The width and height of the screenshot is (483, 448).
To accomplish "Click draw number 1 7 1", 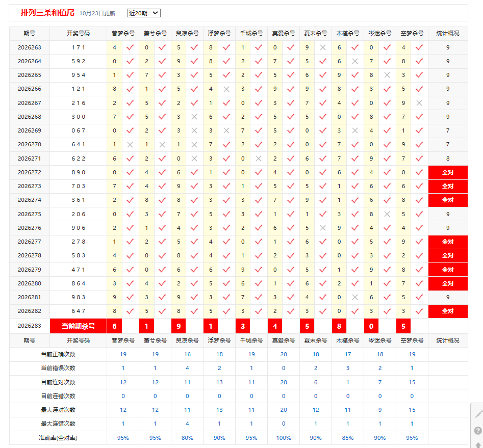I will click(78, 47).
